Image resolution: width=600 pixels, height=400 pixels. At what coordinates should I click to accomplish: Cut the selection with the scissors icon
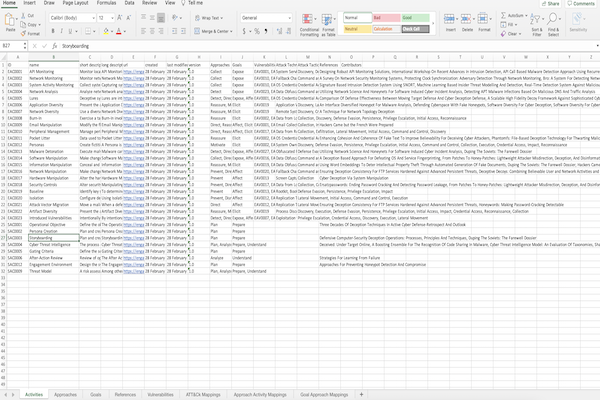click(x=23, y=16)
